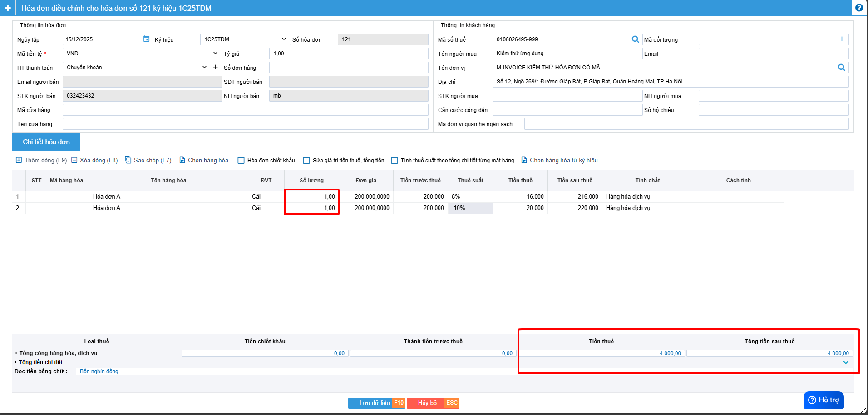Screen dimensions: 868x415
Task: Click Xóa dòng (F8) to delete the row
Action: pyautogui.click(x=94, y=160)
